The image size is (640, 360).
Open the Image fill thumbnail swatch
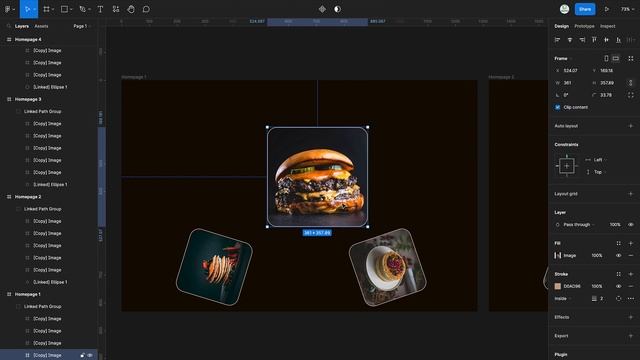(x=558, y=256)
